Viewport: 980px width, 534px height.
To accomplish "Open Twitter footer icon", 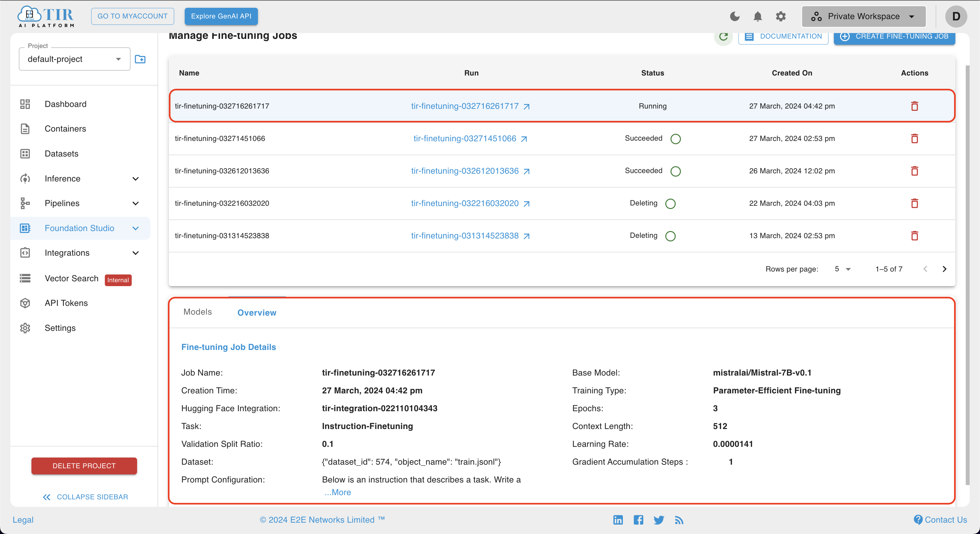I will [659, 520].
